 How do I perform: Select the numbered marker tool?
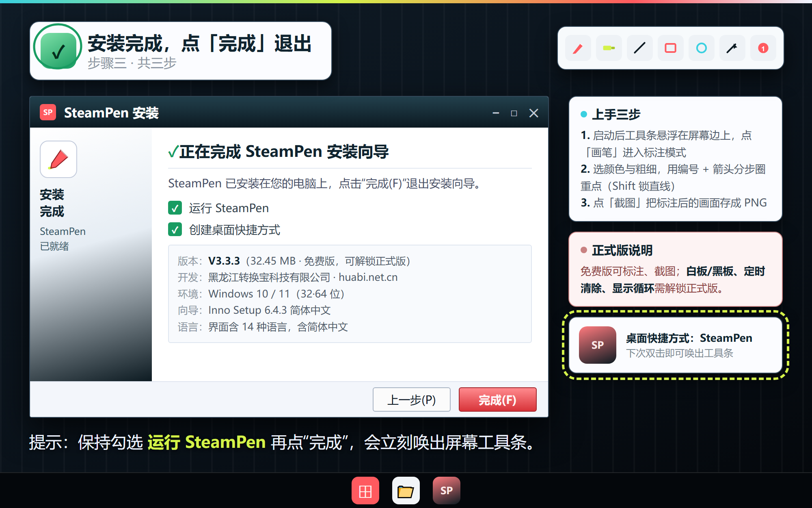(x=763, y=48)
